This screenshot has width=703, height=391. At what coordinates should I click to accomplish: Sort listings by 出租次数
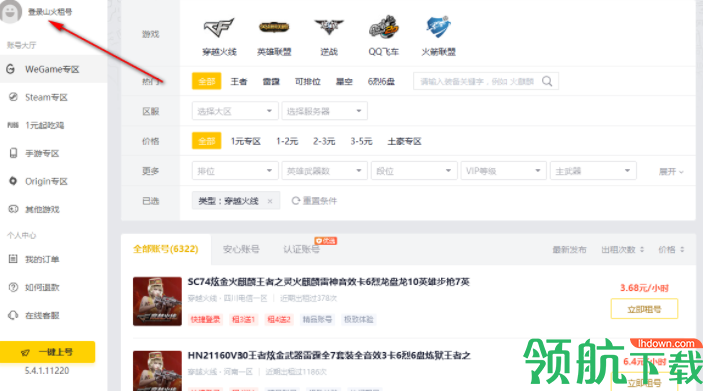coord(622,249)
